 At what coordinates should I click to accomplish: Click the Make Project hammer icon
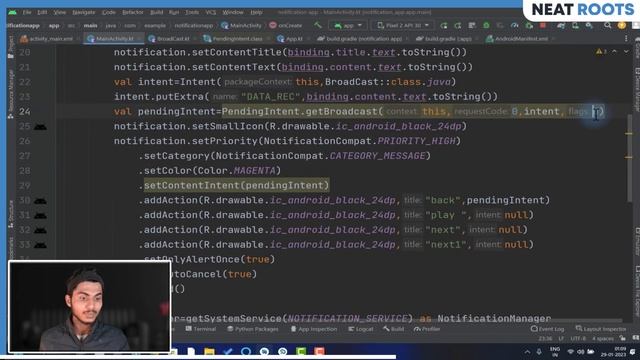point(318,25)
